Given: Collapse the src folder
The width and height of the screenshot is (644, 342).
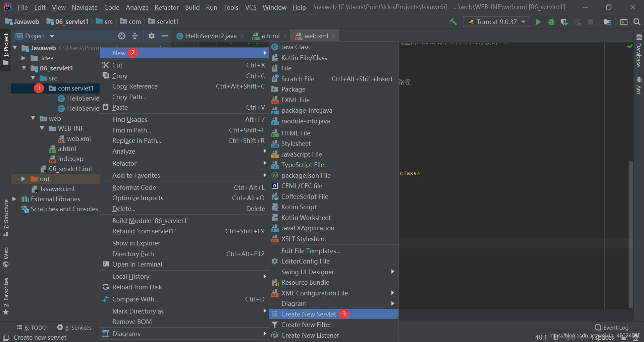Looking at the screenshot, I should (x=33, y=78).
